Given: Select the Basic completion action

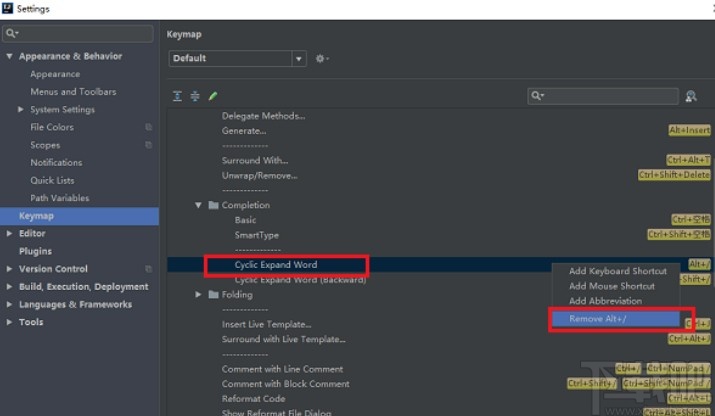Looking at the screenshot, I should 245,220.
